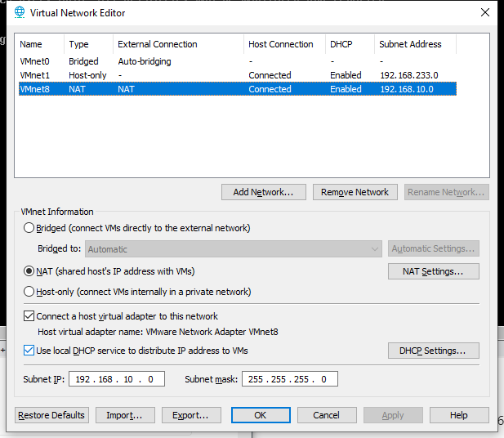Click the Add Network button
Screen dimensions: 504x438
[264, 192]
